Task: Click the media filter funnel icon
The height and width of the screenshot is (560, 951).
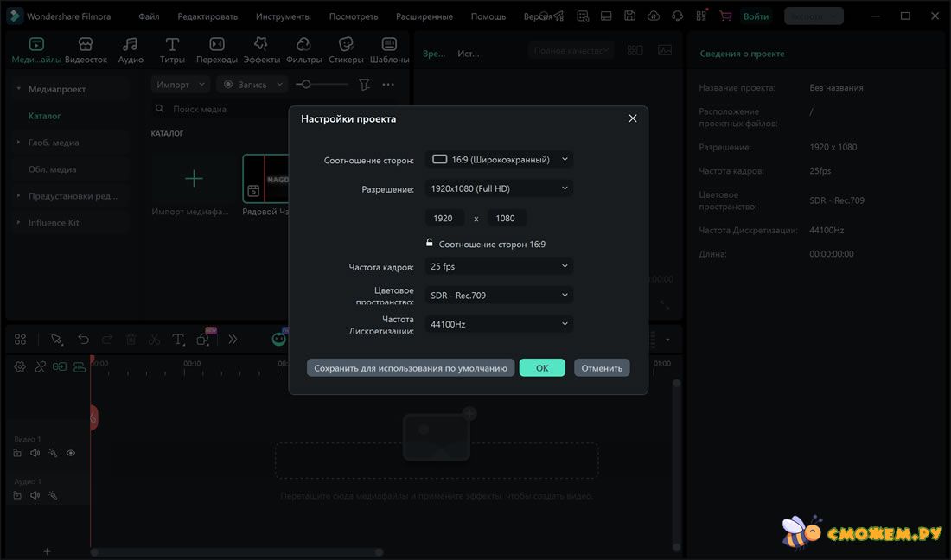Action: pos(364,85)
